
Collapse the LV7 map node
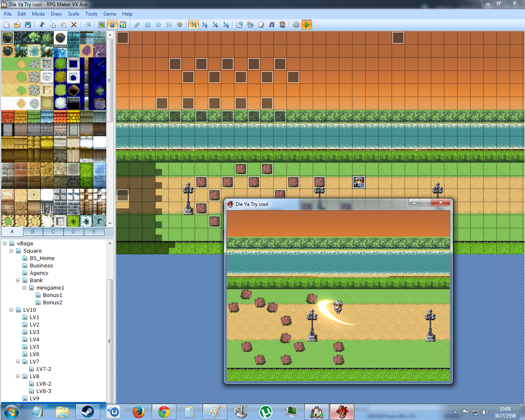pos(18,361)
